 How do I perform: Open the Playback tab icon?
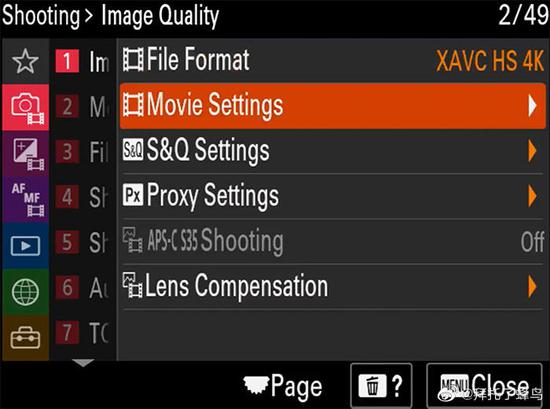25,246
